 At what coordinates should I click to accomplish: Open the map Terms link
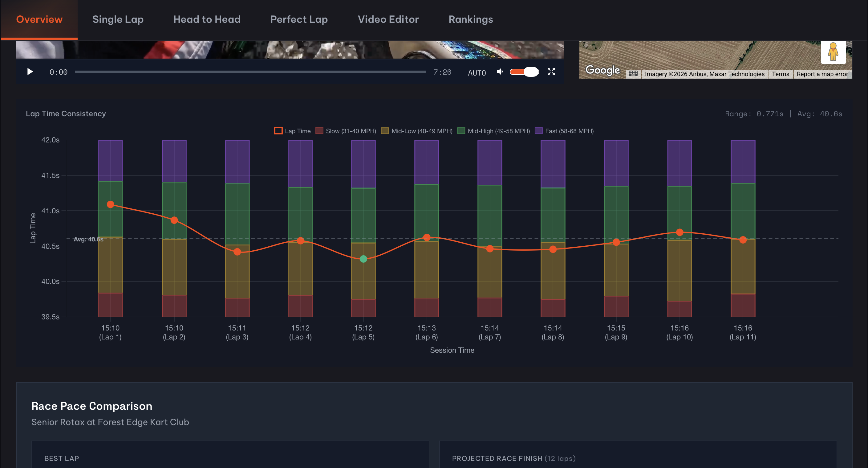coord(781,74)
